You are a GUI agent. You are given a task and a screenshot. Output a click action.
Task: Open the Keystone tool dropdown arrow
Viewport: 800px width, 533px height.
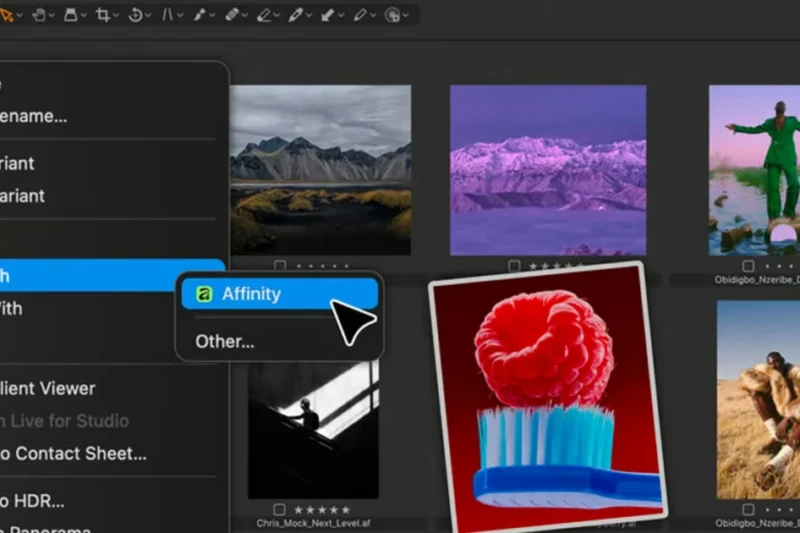(x=180, y=15)
